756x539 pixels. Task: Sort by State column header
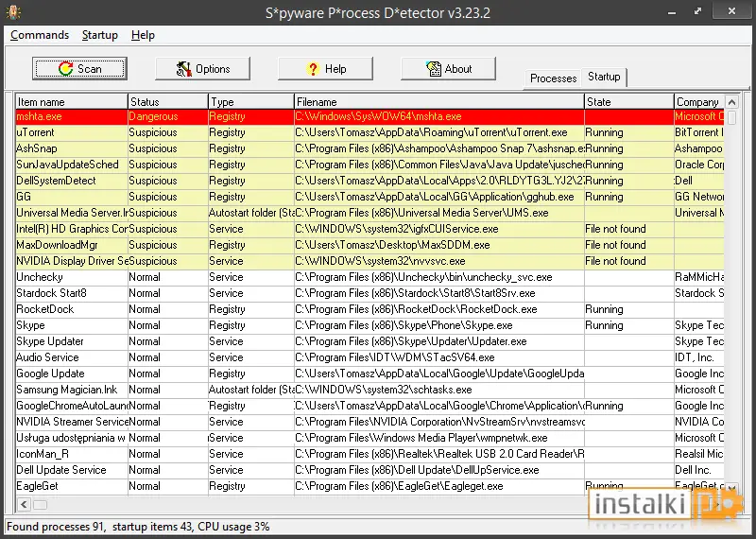point(629,102)
